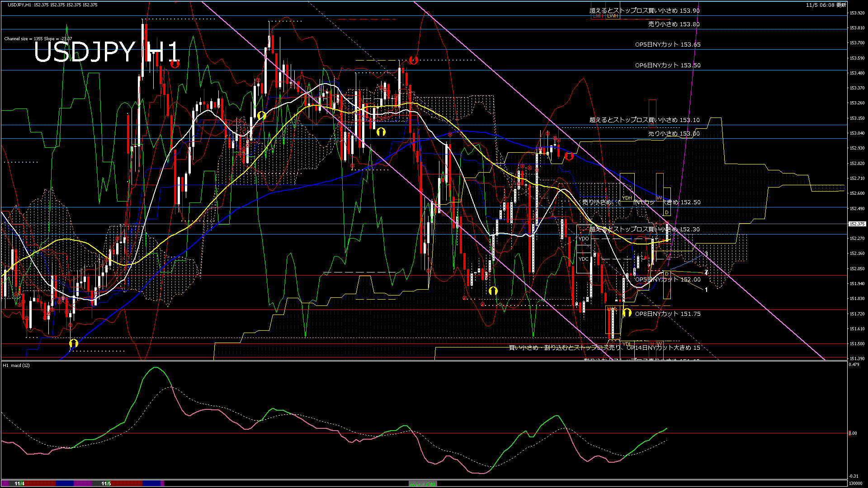Click the red down arrow near the 153.59 dotted line
The width and height of the screenshot is (868, 488).
[413, 60]
